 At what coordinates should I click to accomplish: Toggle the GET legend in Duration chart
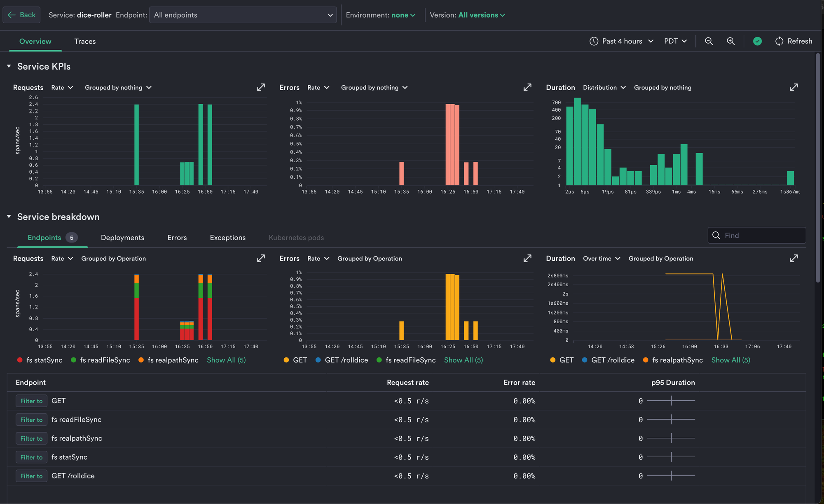pyautogui.click(x=562, y=360)
